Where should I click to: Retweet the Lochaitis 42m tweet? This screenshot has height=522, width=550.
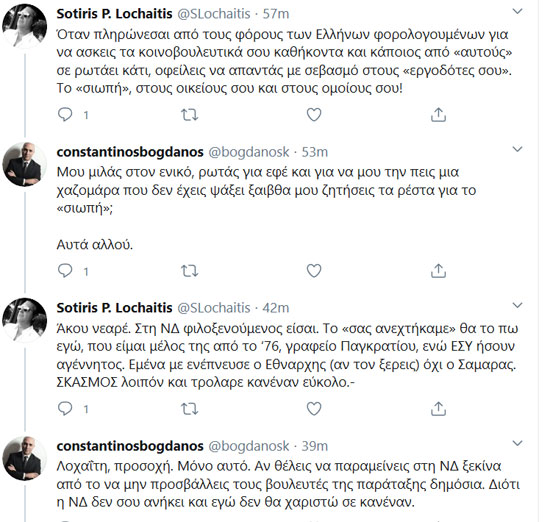point(189,409)
